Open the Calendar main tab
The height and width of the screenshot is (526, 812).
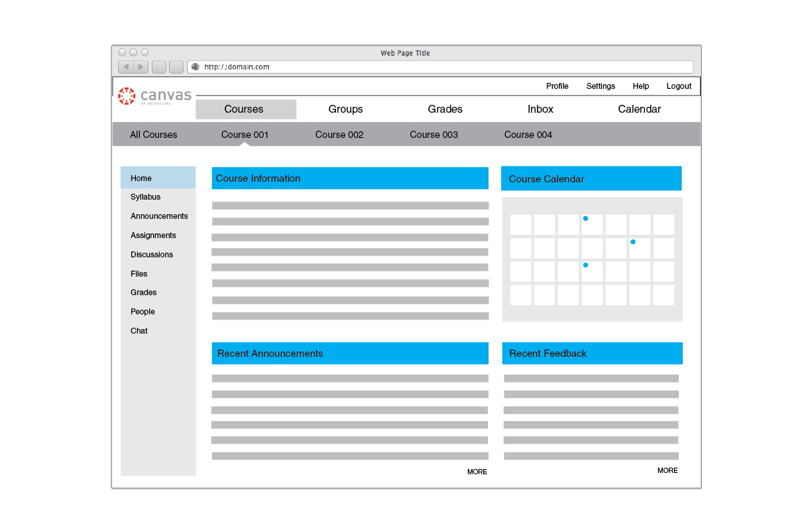640,109
